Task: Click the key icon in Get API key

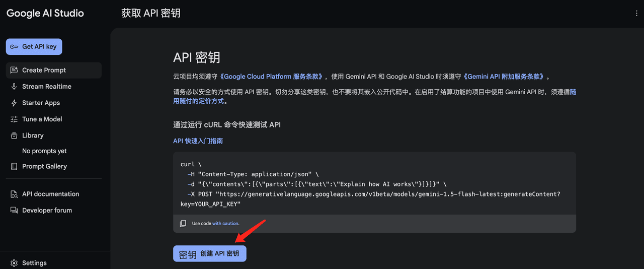Action: (14, 46)
